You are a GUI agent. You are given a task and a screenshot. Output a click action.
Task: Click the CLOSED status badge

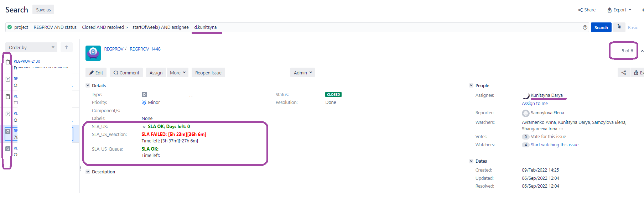click(333, 95)
